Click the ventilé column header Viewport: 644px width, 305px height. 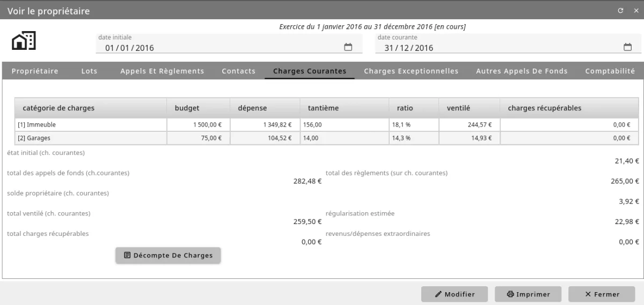469,108
